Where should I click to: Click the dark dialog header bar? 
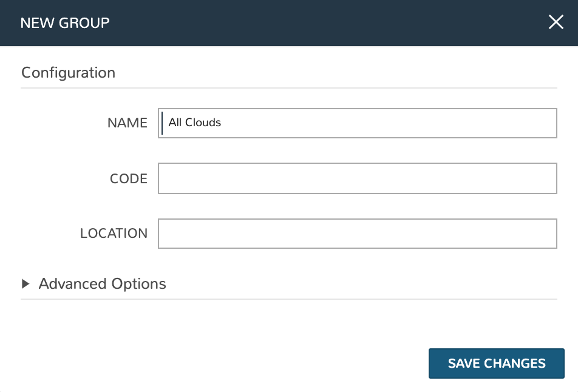pyautogui.click(x=304, y=23)
